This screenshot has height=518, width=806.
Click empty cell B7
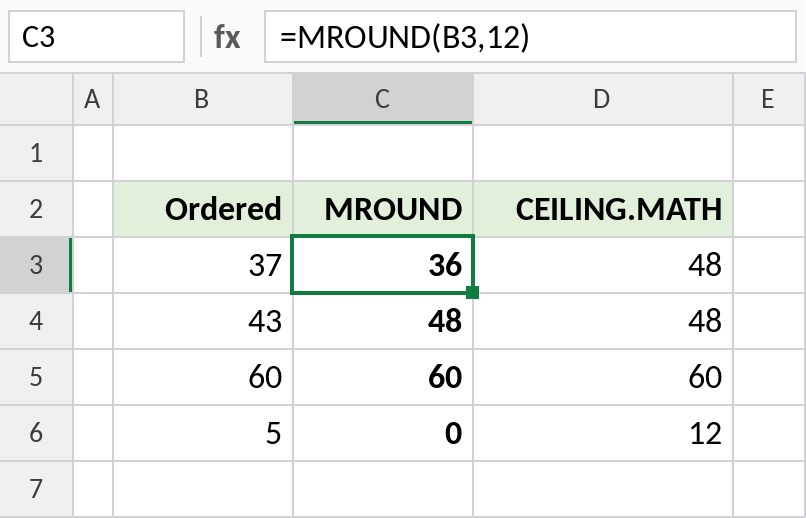coord(203,489)
